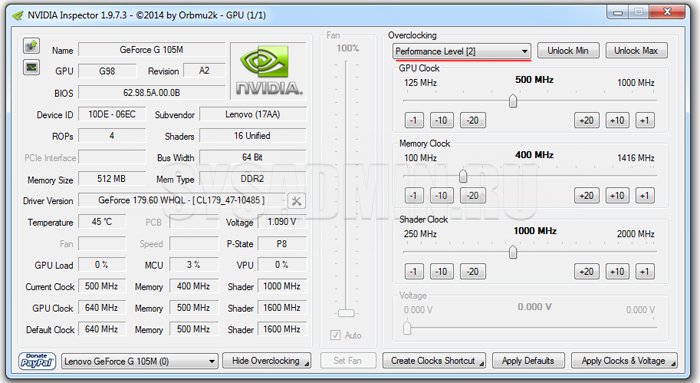Increase GPU Clock with the +20 button
700x383 pixels.
pyautogui.click(x=586, y=120)
